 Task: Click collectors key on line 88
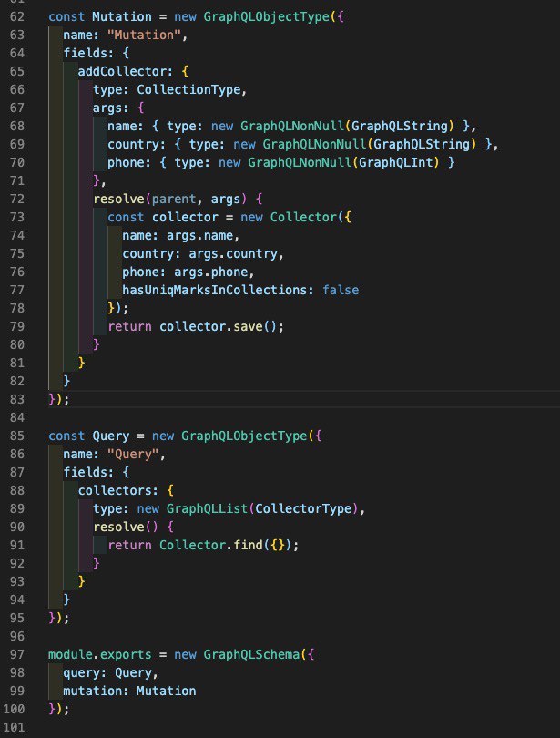pyautogui.click(x=115, y=490)
